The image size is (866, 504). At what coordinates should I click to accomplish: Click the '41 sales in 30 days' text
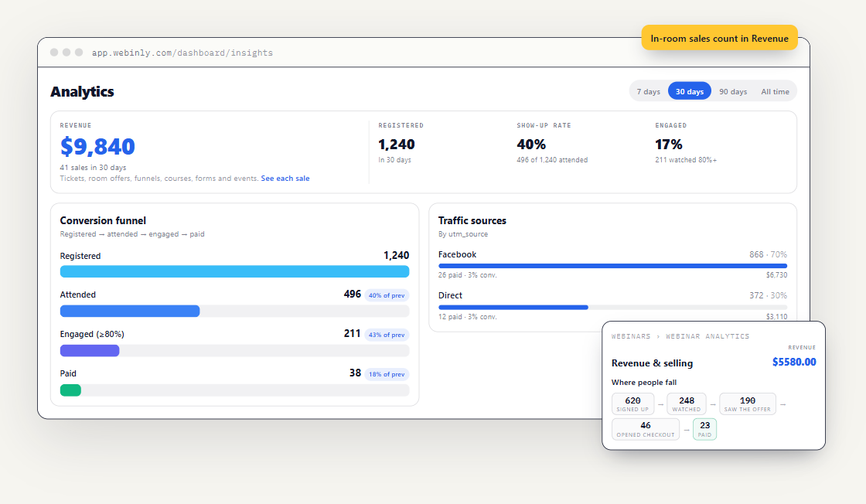pyautogui.click(x=94, y=167)
